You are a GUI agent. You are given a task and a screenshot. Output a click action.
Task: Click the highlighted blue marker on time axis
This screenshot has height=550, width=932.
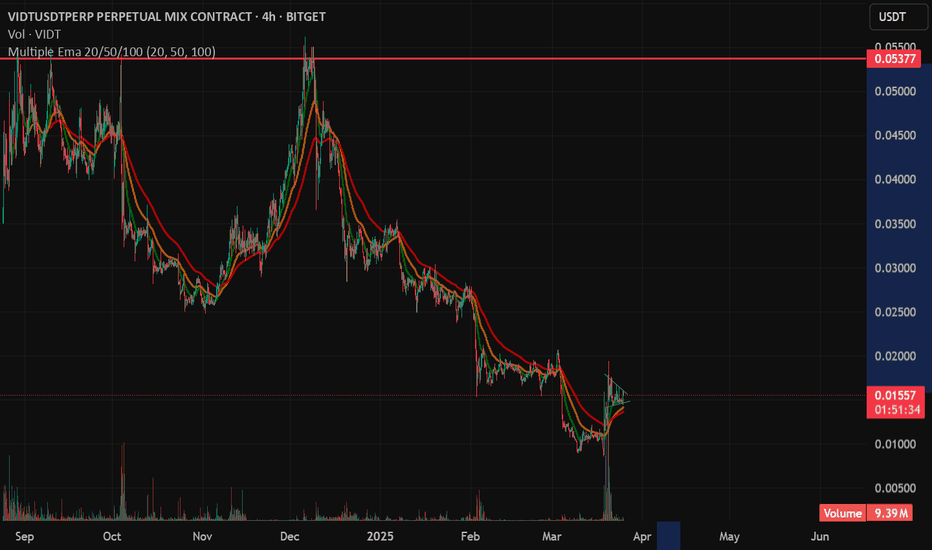coord(669,536)
